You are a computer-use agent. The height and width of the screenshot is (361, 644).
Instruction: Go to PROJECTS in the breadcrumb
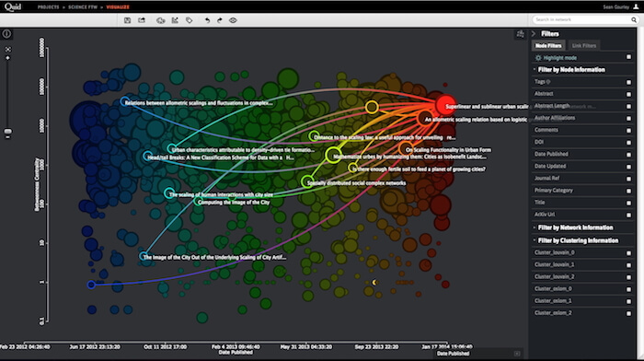(49, 7)
